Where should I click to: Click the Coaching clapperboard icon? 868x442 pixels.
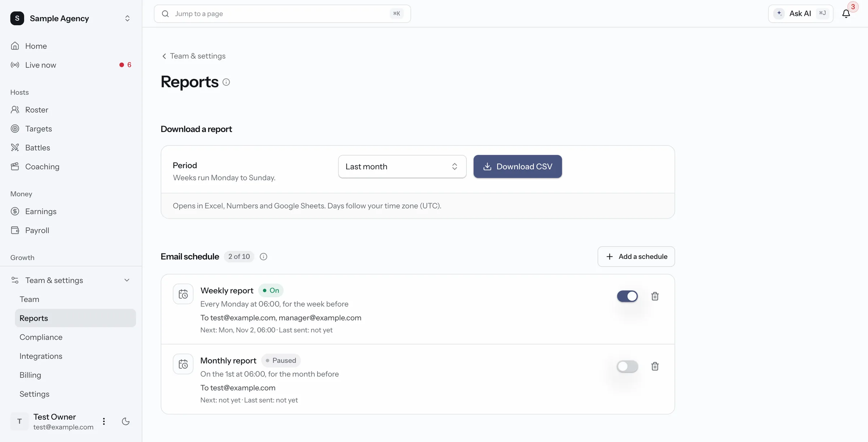pyautogui.click(x=15, y=167)
